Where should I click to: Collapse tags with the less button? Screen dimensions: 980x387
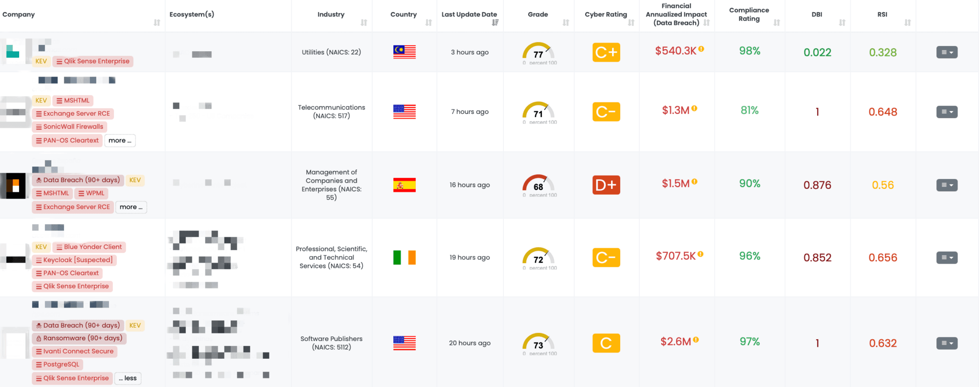coord(128,378)
